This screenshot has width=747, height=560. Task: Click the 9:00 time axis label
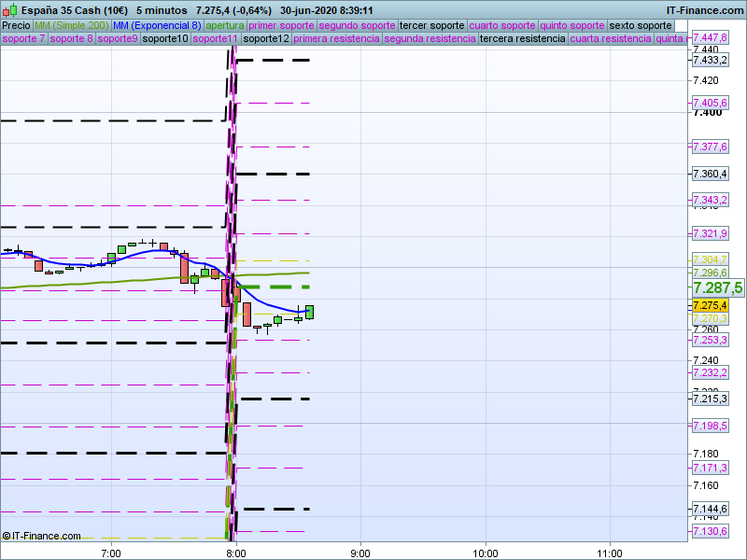360,553
